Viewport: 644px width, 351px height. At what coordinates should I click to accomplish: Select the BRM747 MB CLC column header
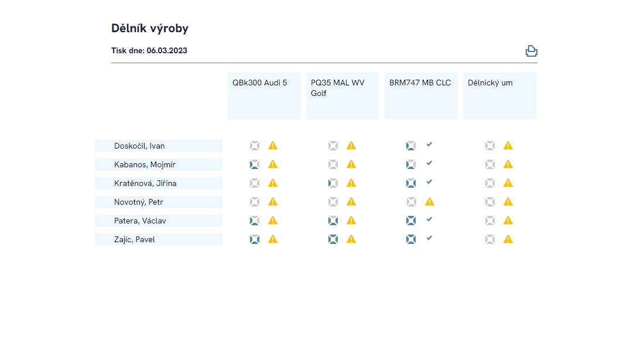[x=421, y=96]
